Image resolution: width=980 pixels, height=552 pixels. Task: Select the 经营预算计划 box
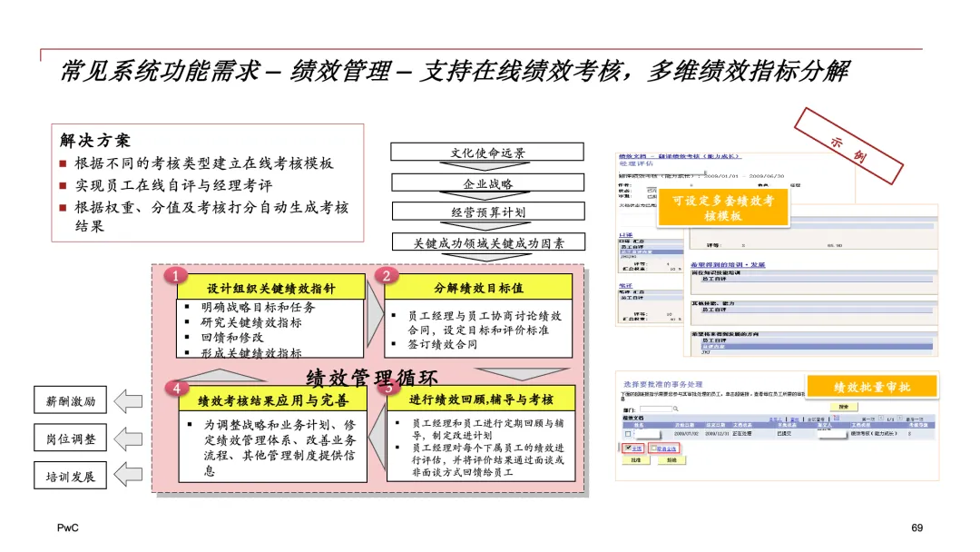(x=487, y=212)
